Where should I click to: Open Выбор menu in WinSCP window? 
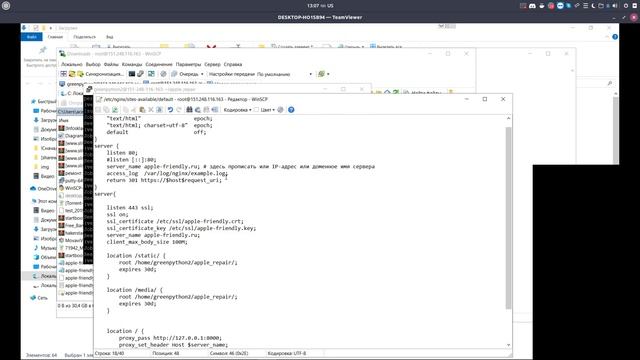tap(93, 64)
